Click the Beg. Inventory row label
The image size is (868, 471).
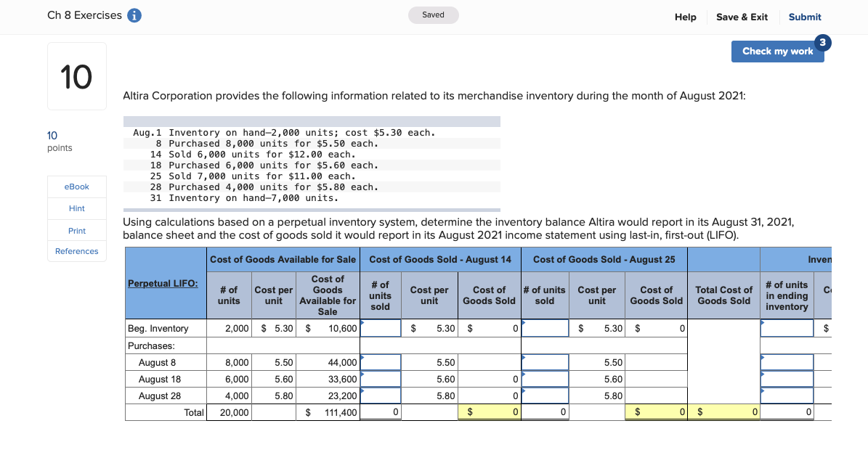[158, 328]
